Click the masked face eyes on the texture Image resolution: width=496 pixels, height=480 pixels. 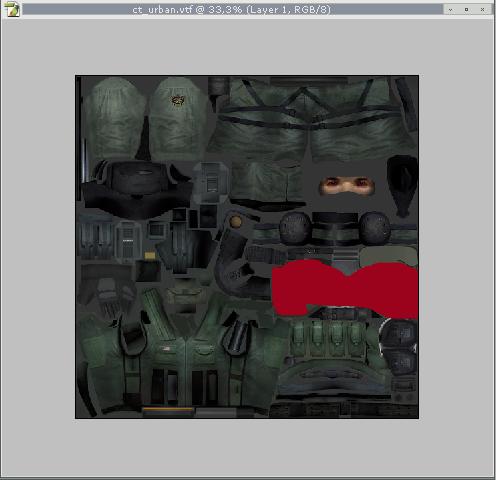coord(347,186)
